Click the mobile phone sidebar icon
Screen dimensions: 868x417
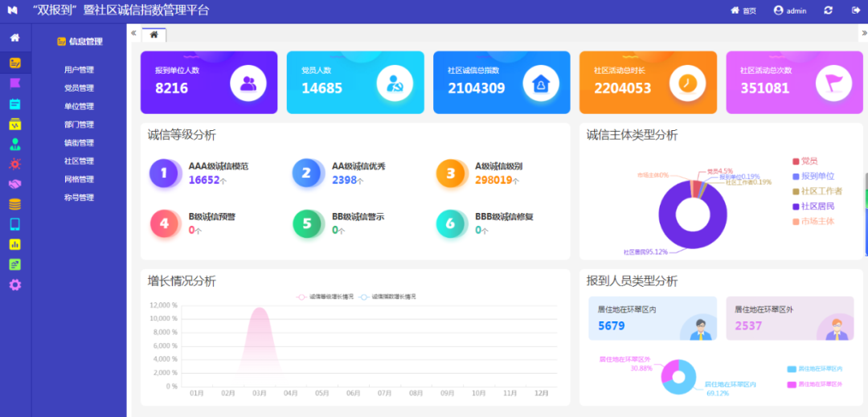(14, 224)
